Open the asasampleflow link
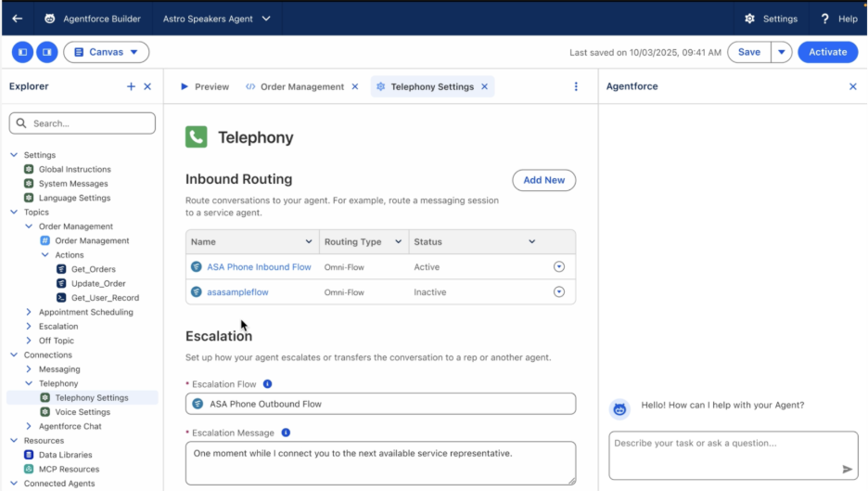This screenshot has height=491, width=868. [237, 292]
